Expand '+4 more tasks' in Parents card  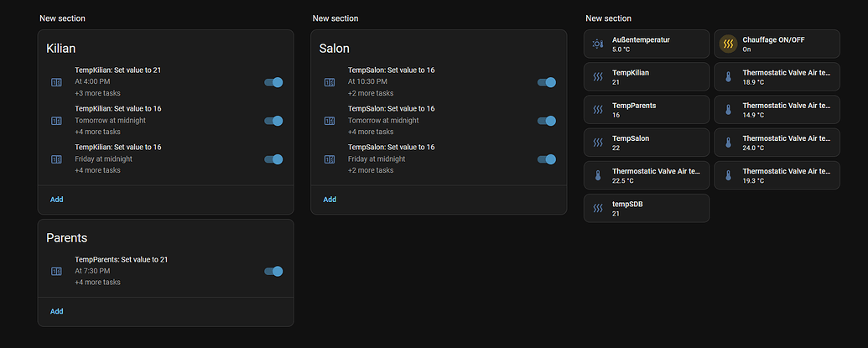pos(97,283)
